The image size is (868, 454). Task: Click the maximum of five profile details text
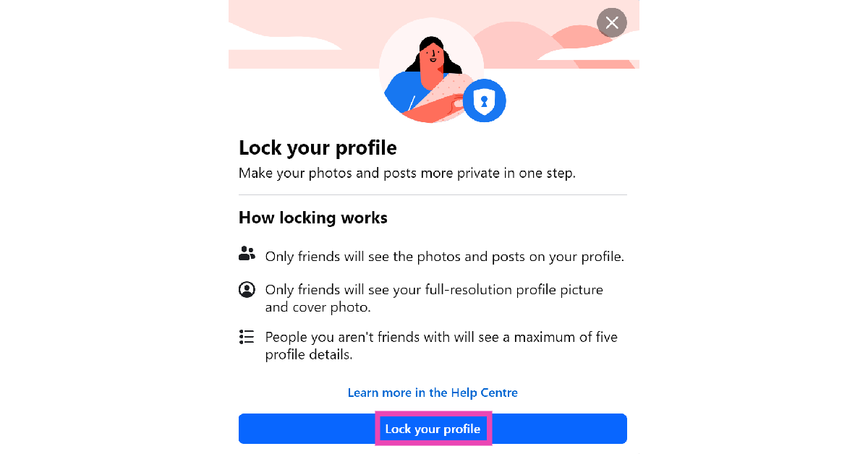pos(441,346)
